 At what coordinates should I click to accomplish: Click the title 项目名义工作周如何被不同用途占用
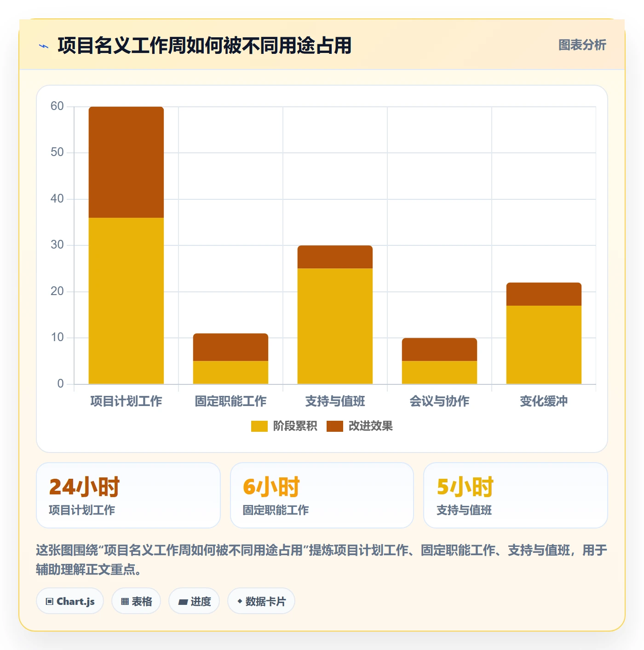point(205,46)
